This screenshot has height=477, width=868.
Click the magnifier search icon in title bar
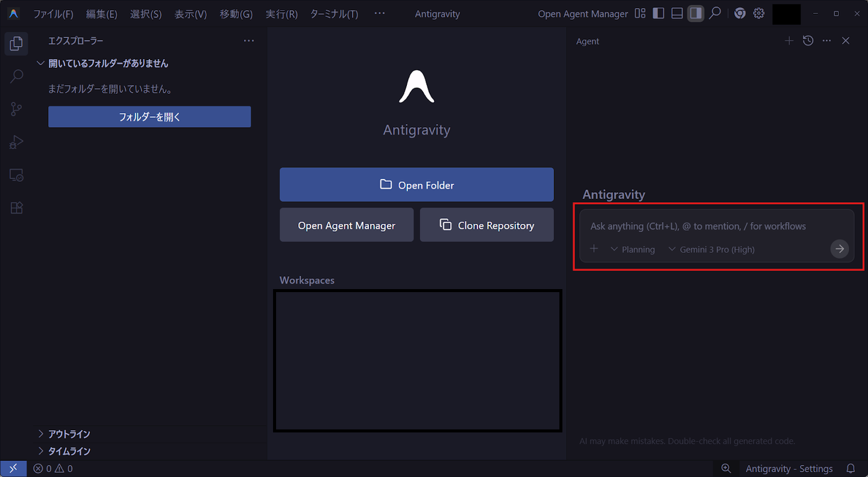[715, 13]
